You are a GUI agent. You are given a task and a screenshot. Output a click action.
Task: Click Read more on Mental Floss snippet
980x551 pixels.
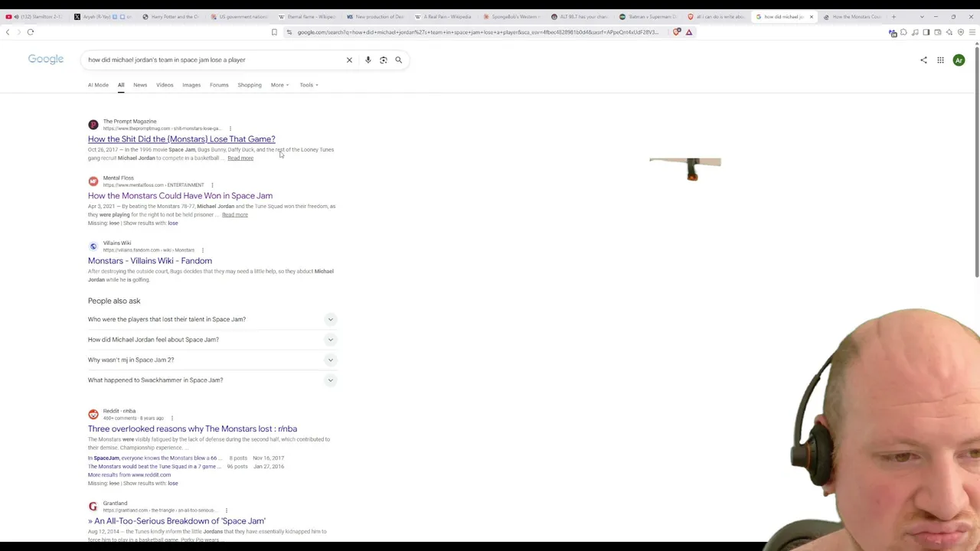(235, 215)
